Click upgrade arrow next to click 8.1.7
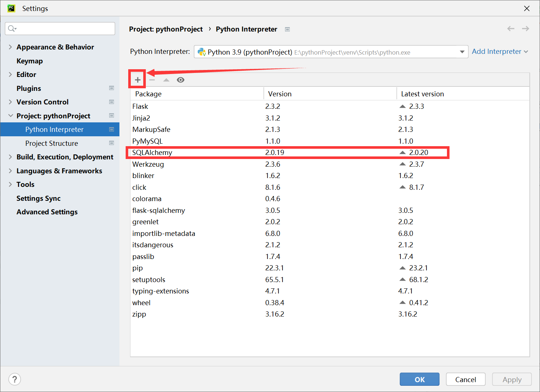Screen dimensions: 540x392 point(403,187)
